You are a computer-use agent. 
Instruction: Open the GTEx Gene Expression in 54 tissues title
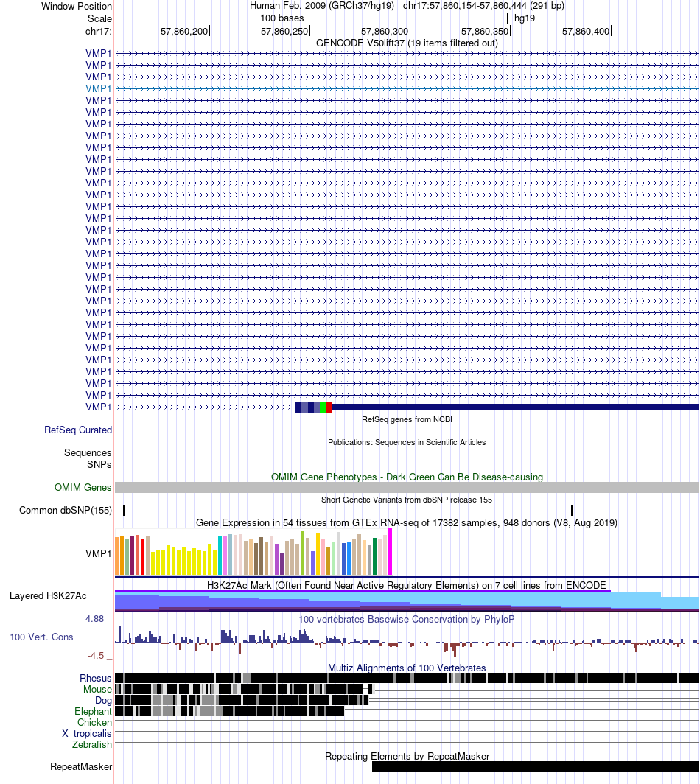coord(407,523)
